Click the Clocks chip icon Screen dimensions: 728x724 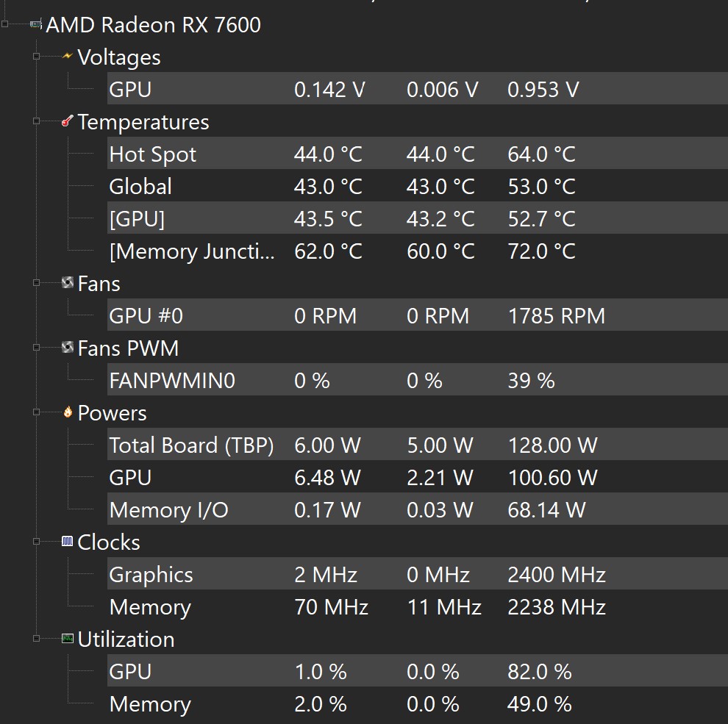tap(68, 542)
